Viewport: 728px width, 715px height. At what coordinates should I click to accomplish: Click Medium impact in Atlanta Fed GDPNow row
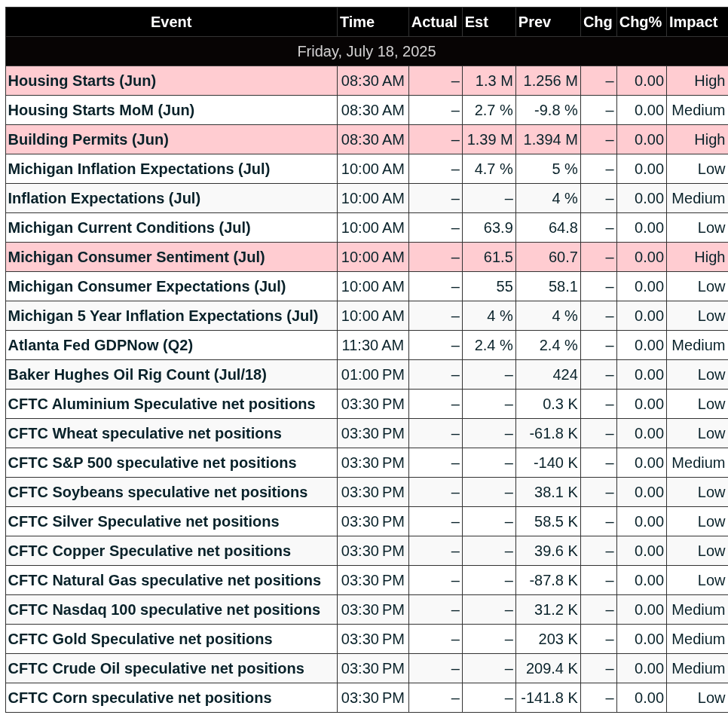699,345
